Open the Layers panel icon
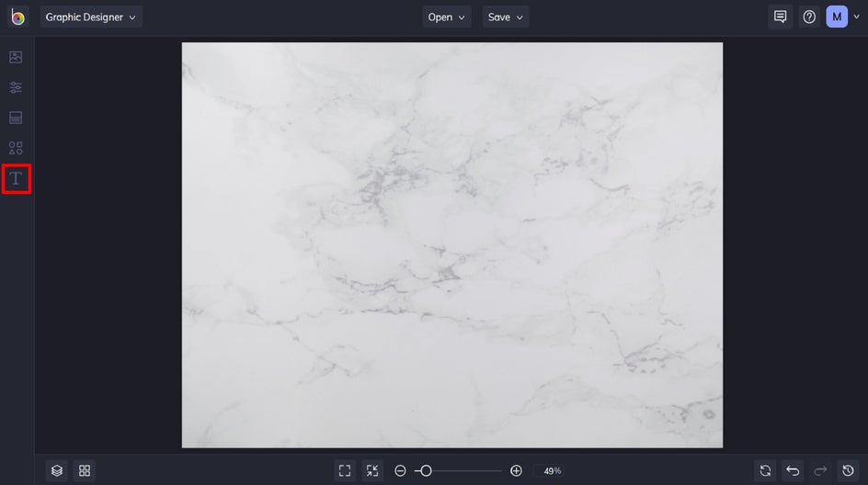This screenshot has height=485, width=868. [x=57, y=470]
